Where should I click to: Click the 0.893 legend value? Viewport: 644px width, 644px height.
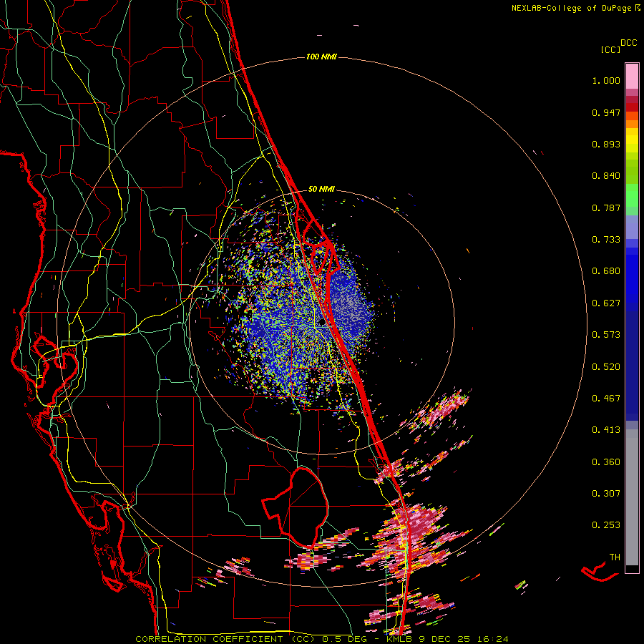point(606,144)
